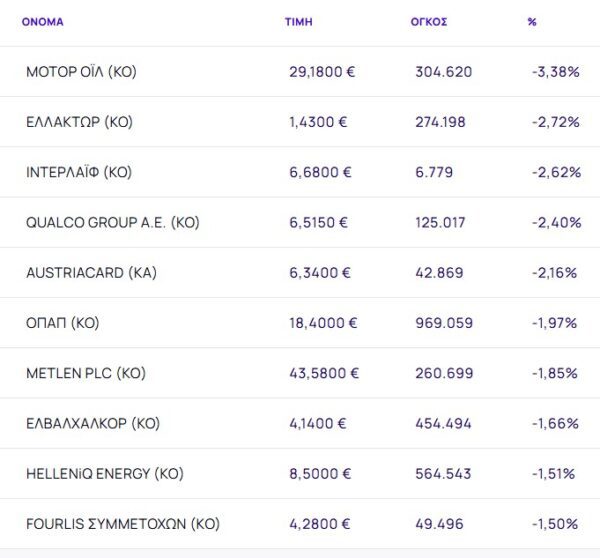Select ΙΝΤΕΡΛΑΪΦ (ΚΟ) stock name

point(79,172)
